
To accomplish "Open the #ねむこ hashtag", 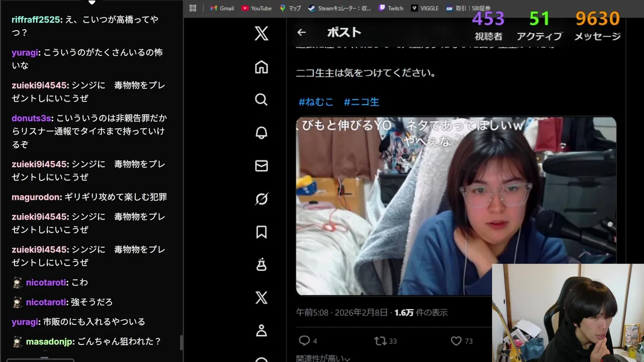I will (x=316, y=102).
